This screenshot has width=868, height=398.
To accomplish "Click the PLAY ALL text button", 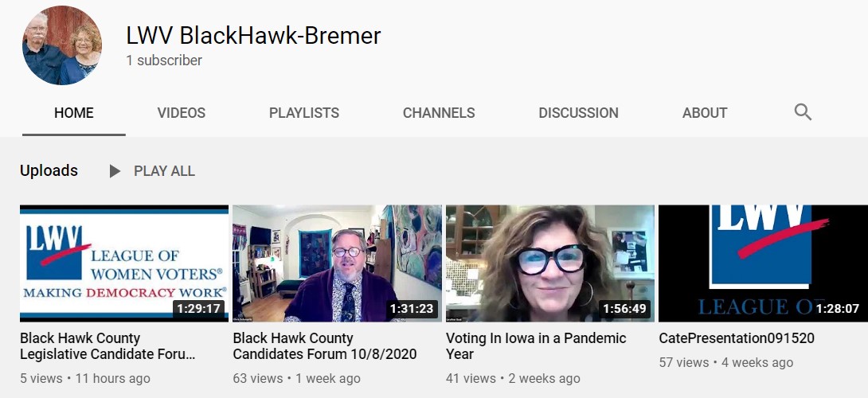I will coord(164,171).
